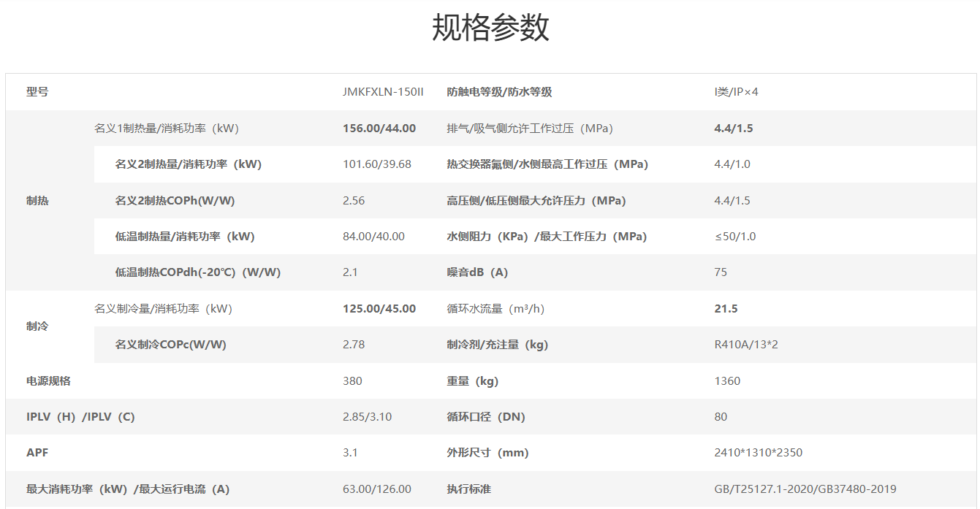Select the low-temperature heating value 84.00/40.00
The image size is (980, 509).
(373, 237)
